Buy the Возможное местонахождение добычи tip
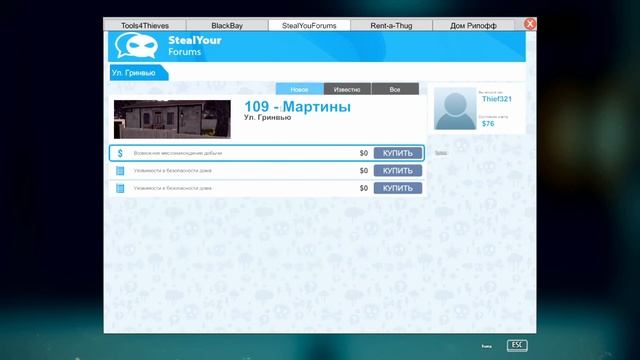The width and height of the screenshot is (640, 360). coord(398,153)
